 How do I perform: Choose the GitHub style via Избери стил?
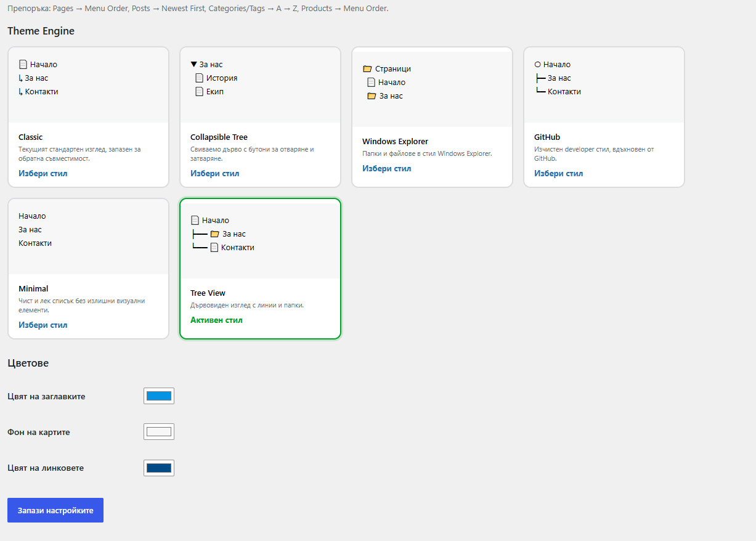tap(559, 173)
